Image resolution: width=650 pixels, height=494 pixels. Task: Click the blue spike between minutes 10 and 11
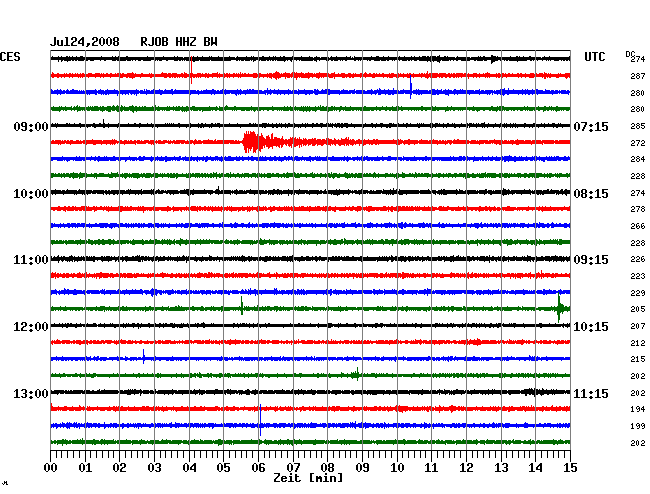point(410,87)
